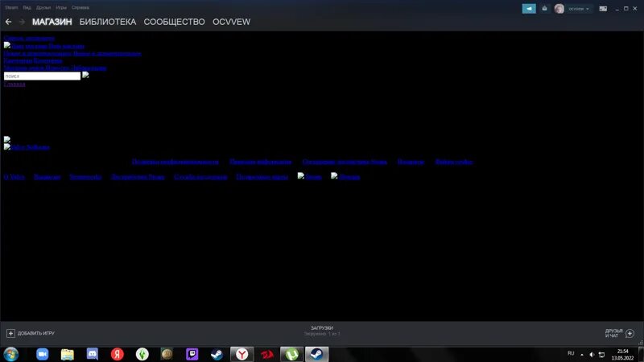Open the privacy policy footer link
This screenshot has width=644, height=362.
point(175,162)
